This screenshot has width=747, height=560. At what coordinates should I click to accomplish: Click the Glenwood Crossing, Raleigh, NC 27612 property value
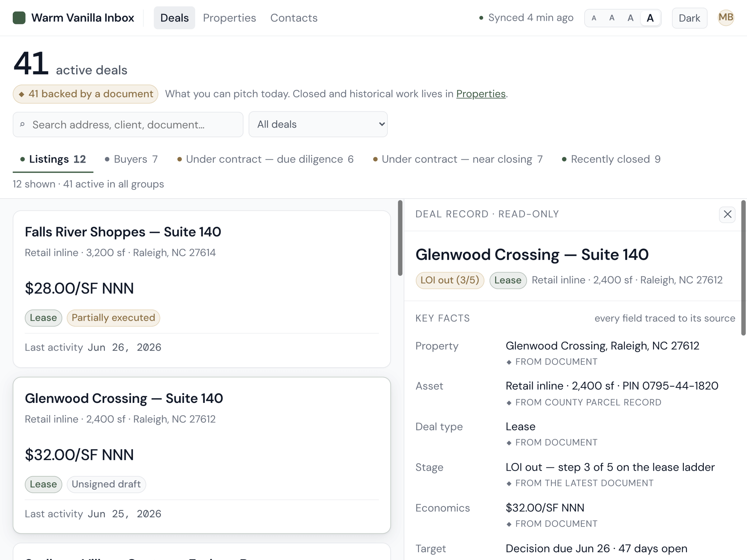click(x=602, y=346)
